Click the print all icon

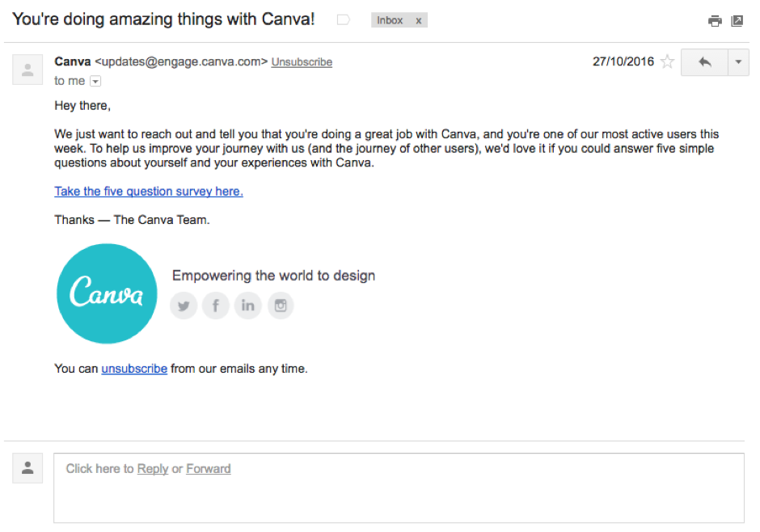click(715, 21)
